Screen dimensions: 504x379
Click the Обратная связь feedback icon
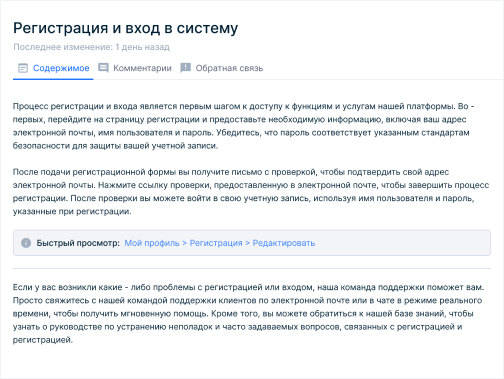click(x=185, y=68)
